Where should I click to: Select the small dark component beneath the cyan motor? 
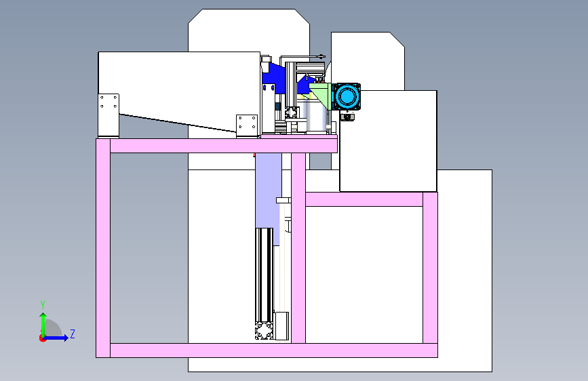(348, 116)
